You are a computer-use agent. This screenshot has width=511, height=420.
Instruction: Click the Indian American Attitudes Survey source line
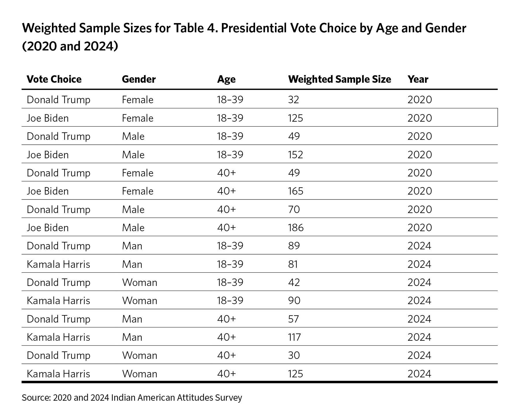132,398
